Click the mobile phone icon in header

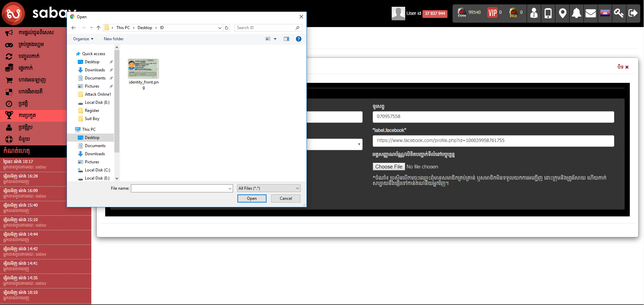coord(548,13)
